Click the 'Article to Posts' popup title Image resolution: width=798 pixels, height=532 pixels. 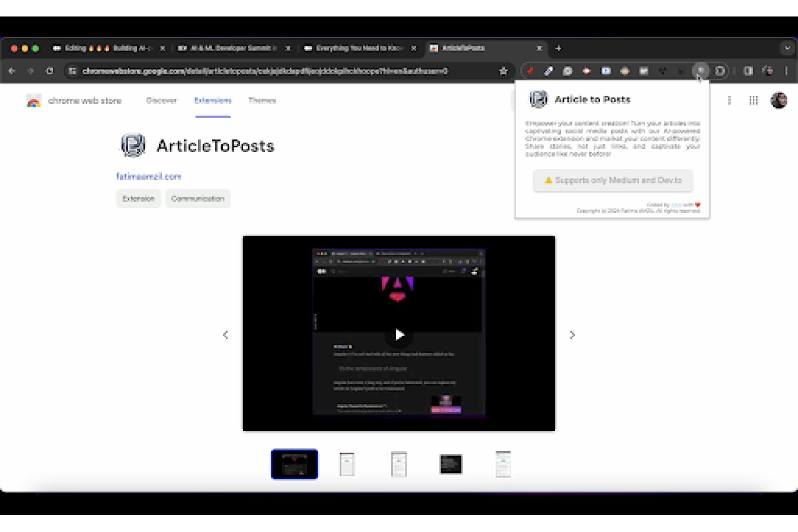pos(592,99)
